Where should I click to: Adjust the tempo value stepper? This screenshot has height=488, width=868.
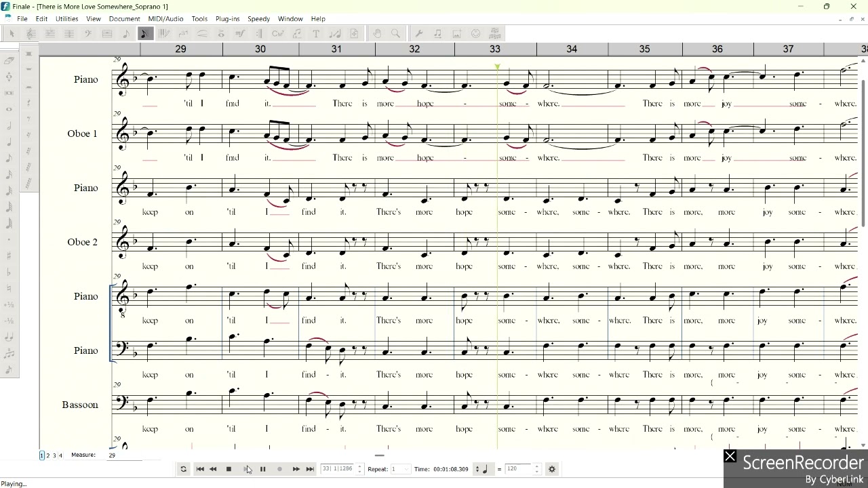point(537,469)
